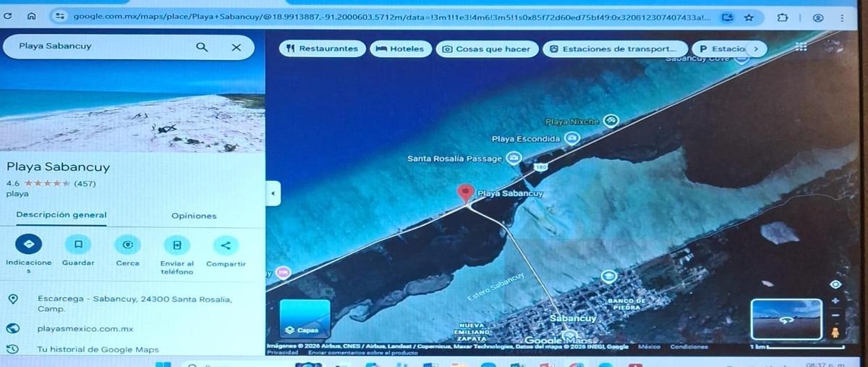
Task: Open Tu historial de Google Maps
Action: (x=98, y=350)
